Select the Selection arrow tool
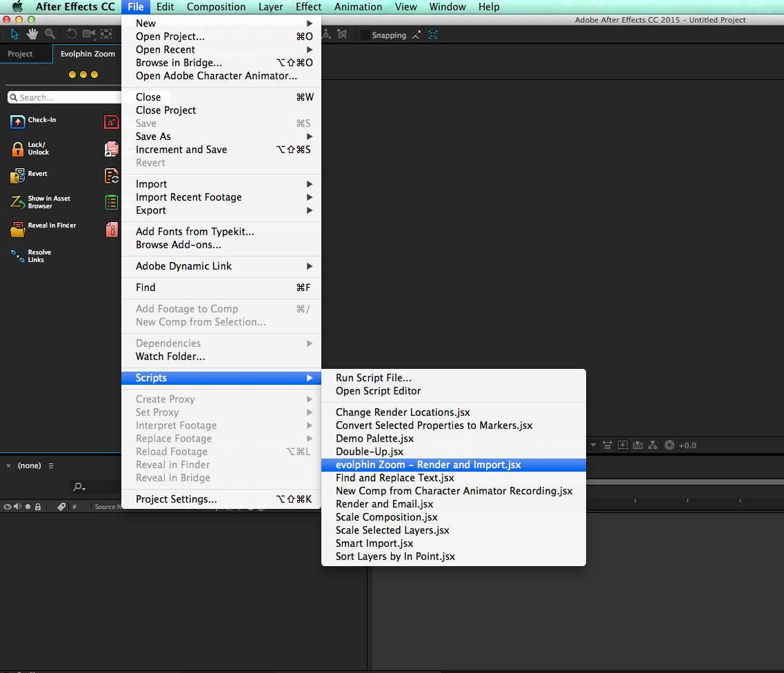Viewport: 784px width, 673px height. click(15, 34)
